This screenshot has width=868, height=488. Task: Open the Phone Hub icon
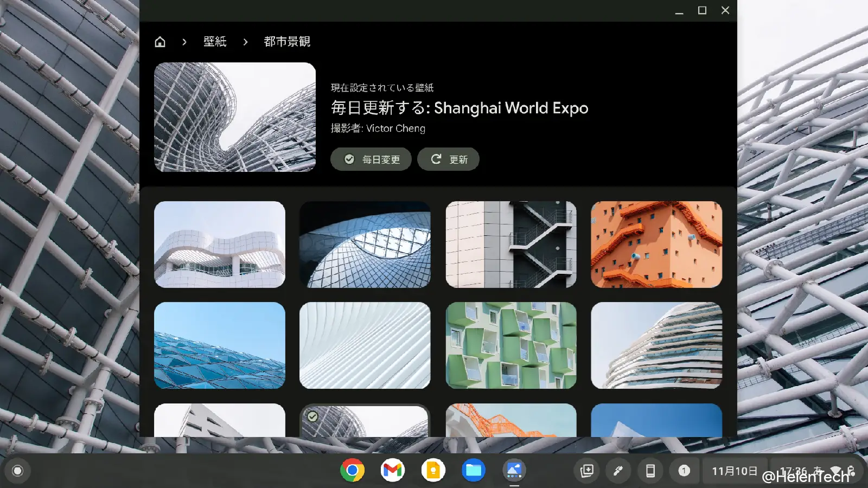pos(650,471)
